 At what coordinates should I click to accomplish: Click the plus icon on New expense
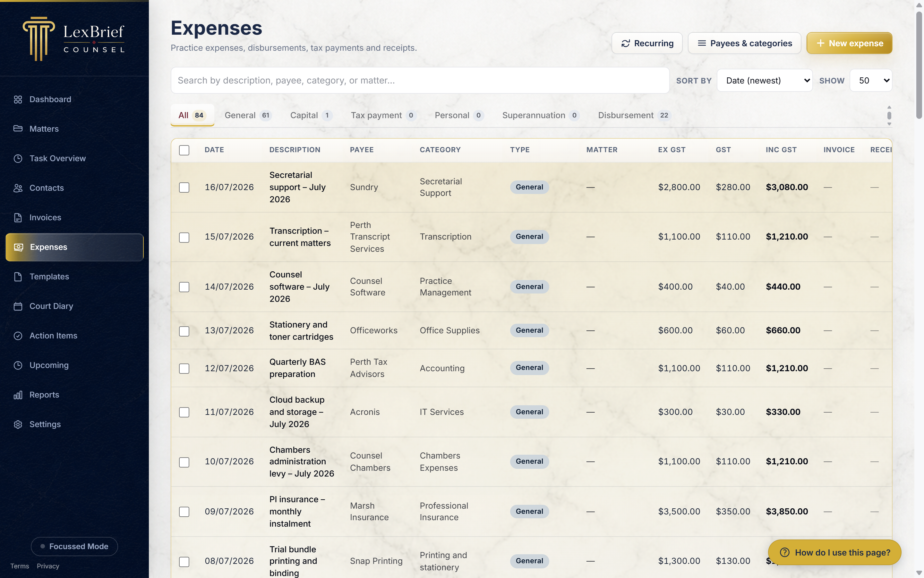(820, 43)
